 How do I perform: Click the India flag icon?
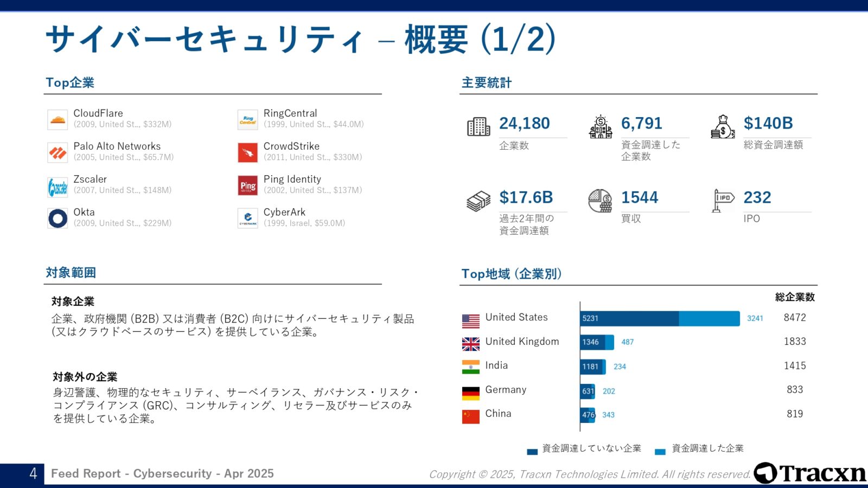click(471, 367)
